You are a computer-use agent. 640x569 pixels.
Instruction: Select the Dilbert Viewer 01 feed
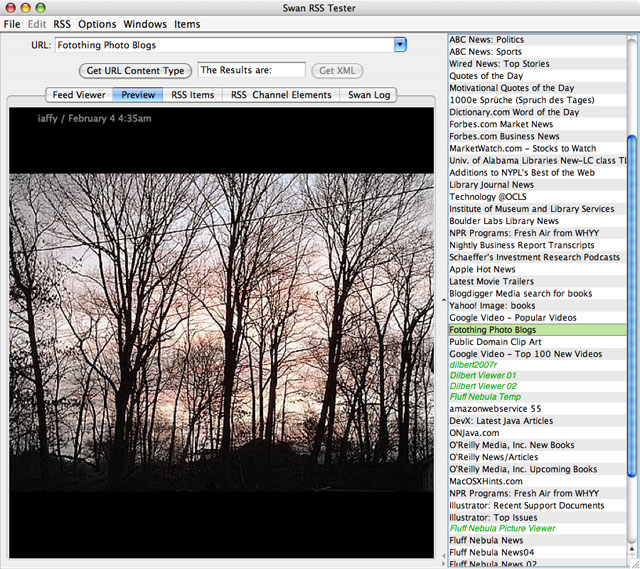(x=483, y=374)
